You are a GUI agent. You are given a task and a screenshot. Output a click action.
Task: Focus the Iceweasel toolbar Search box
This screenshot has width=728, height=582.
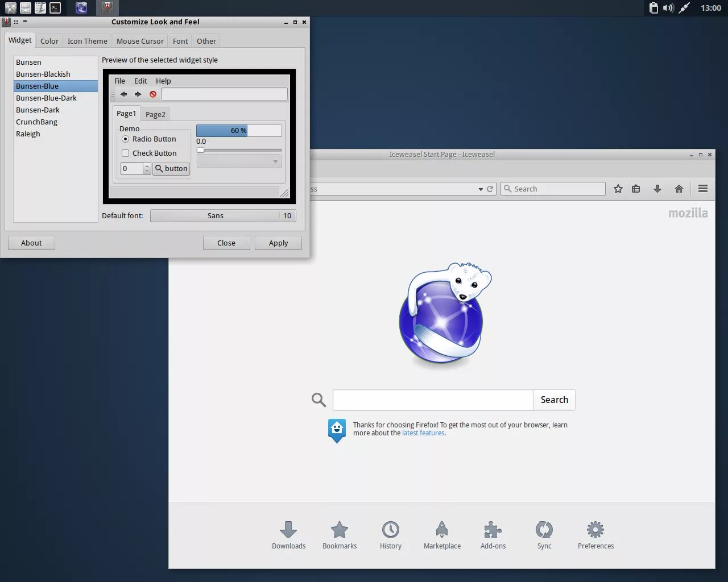(553, 189)
